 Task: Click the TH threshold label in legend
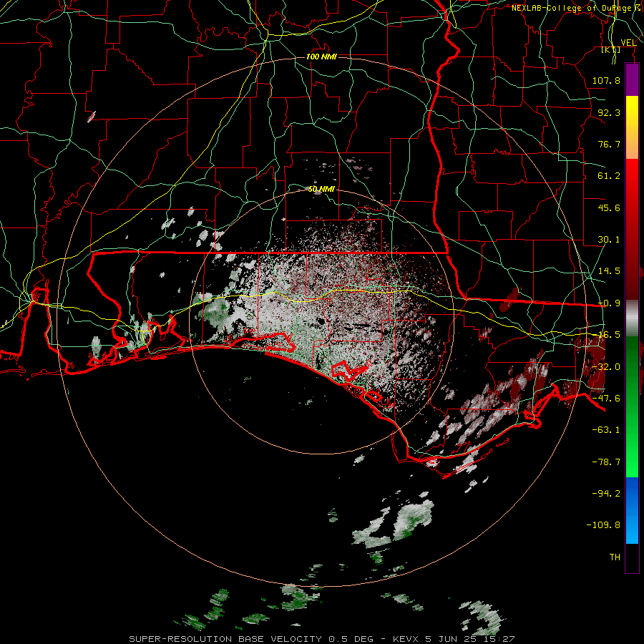(615, 557)
